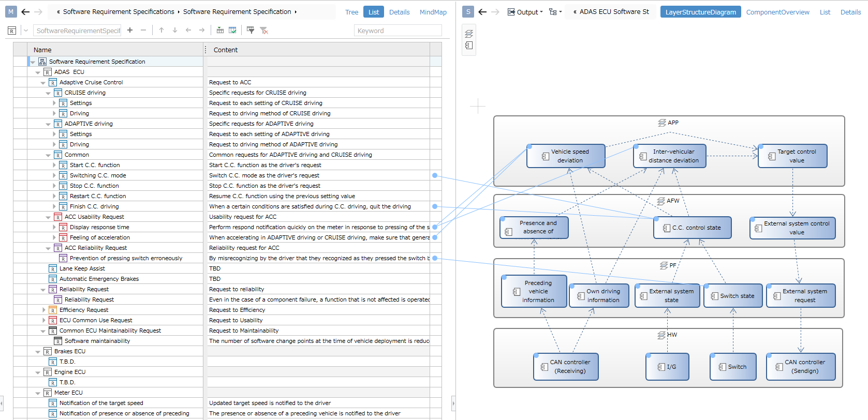Collapse the CRUISE driving node
868x420 pixels.
tap(48, 93)
